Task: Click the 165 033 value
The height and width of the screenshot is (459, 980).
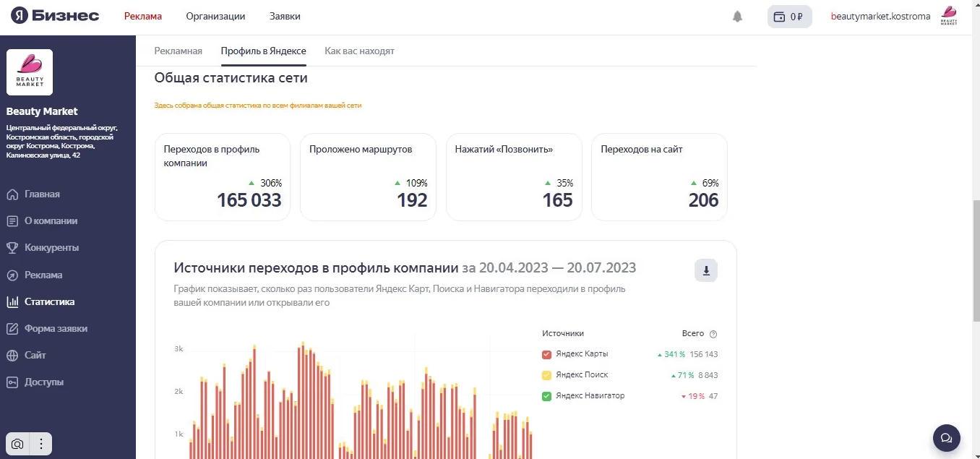Action: (x=249, y=200)
